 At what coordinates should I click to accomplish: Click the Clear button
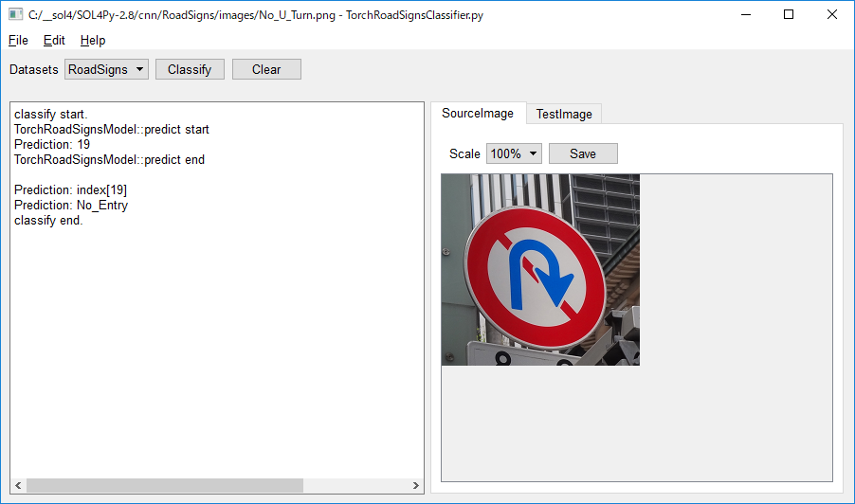[x=266, y=70]
